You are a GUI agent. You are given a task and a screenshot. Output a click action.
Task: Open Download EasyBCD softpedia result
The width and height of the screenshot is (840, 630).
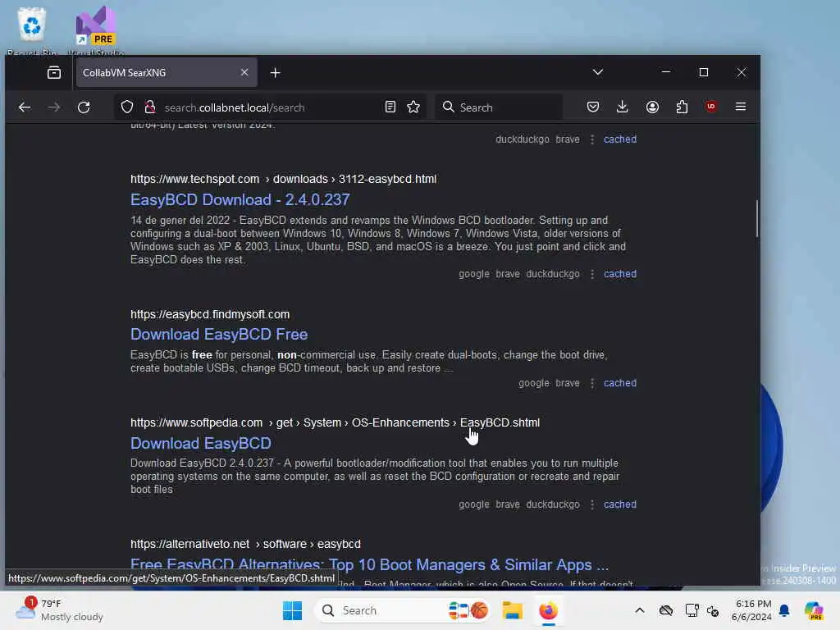pos(201,444)
